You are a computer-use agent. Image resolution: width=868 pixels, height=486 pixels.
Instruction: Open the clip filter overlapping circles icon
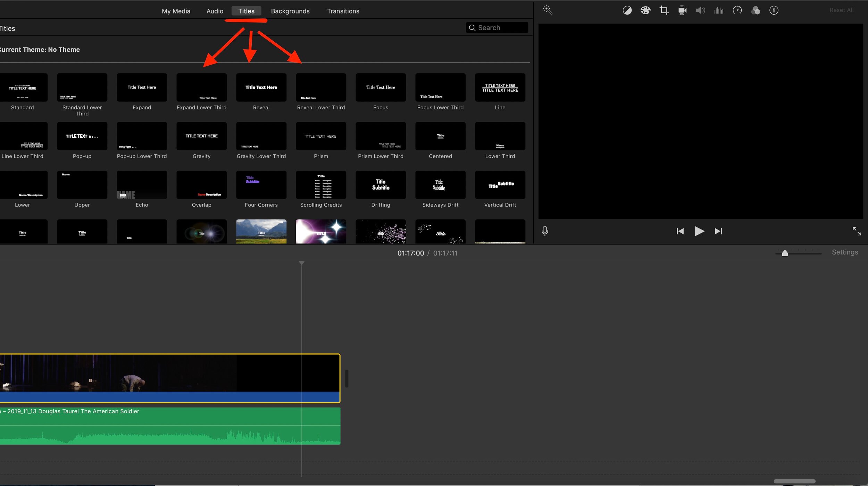(756, 10)
